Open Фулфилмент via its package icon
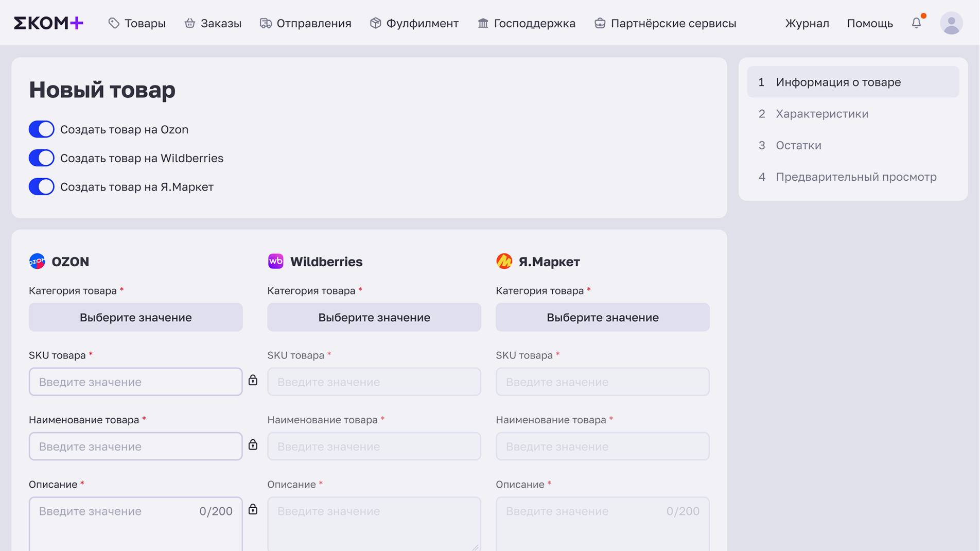The image size is (980, 551). pos(375,23)
